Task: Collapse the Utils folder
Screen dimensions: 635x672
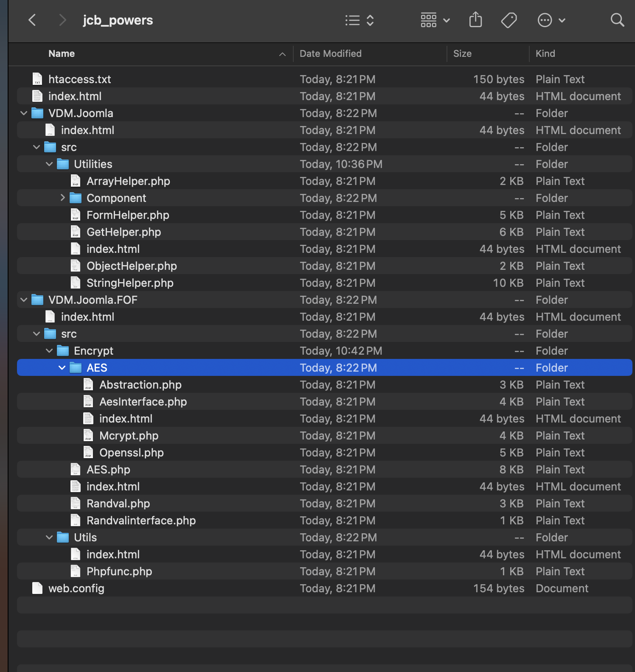Action: coord(49,538)
